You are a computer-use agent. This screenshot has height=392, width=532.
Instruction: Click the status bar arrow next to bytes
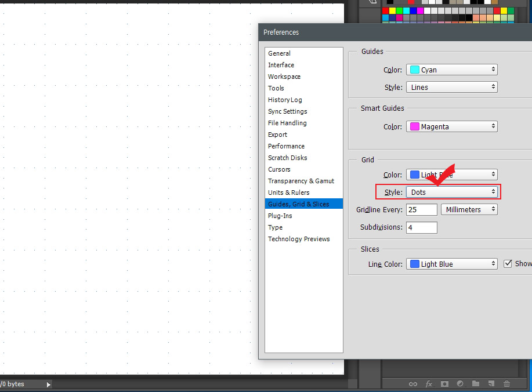[x=49, y=384]
